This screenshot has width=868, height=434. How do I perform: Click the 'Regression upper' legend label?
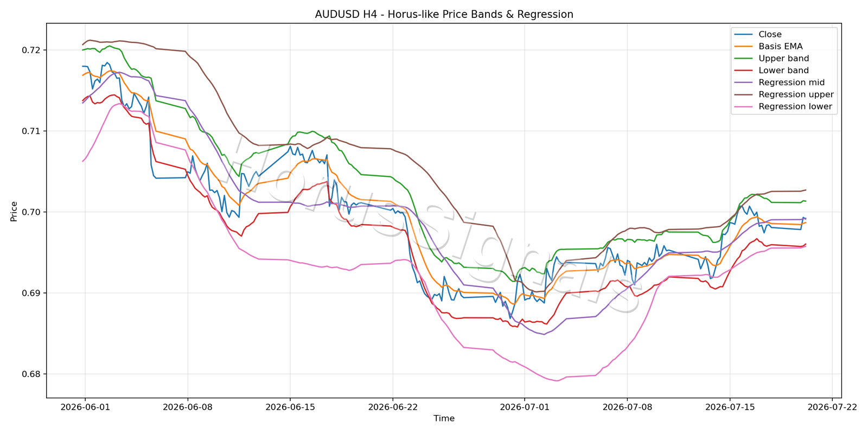pyautogui.click(x=796, y=94)
